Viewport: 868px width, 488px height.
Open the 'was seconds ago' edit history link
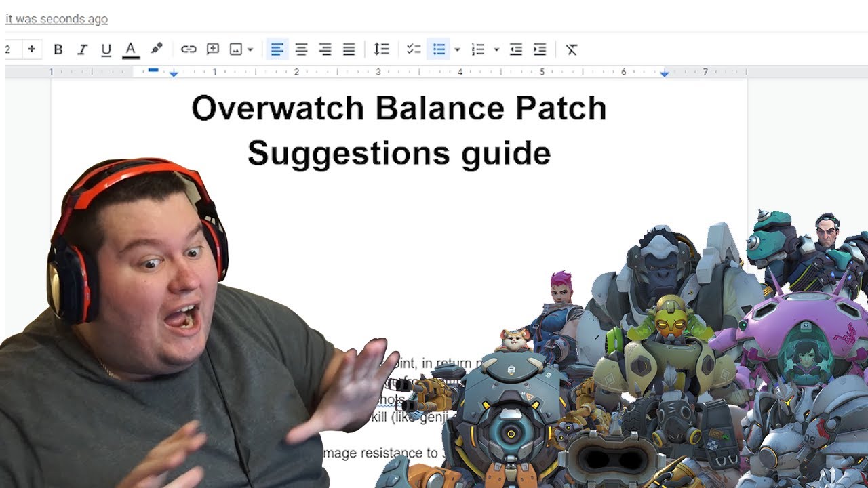click(56, 19)
